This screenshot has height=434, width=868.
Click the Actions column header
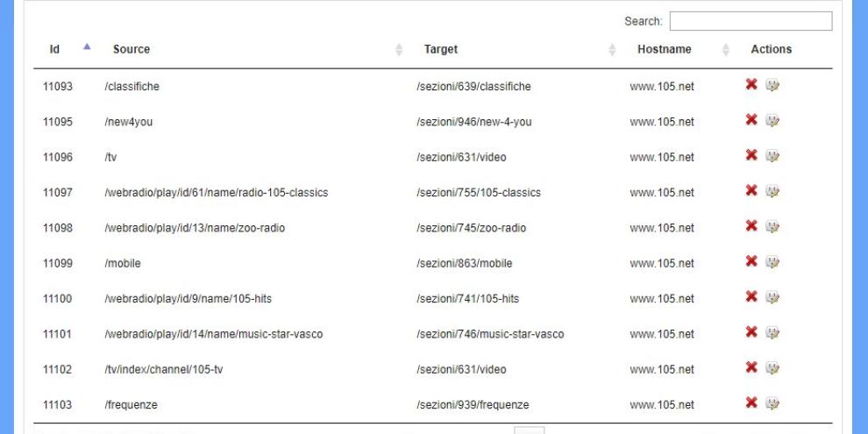(x=772, y=50)
